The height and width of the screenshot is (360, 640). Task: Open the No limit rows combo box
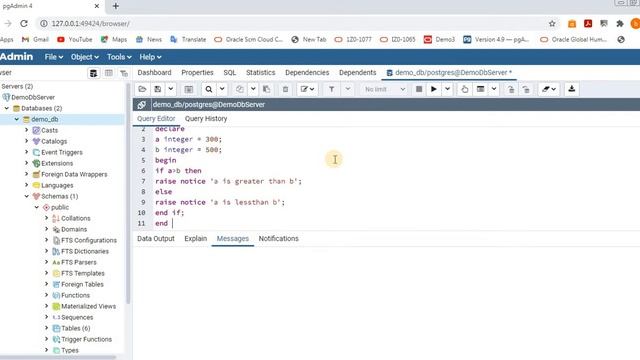[384, 89]
